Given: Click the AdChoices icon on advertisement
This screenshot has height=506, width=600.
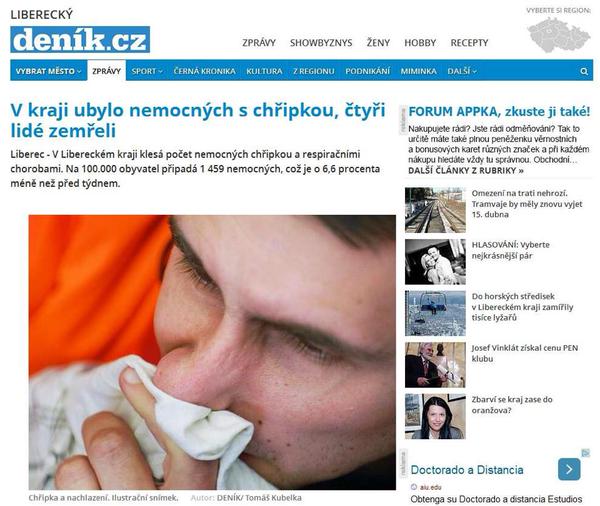Looking at the screenshot, I should click(x=586, y=453).
